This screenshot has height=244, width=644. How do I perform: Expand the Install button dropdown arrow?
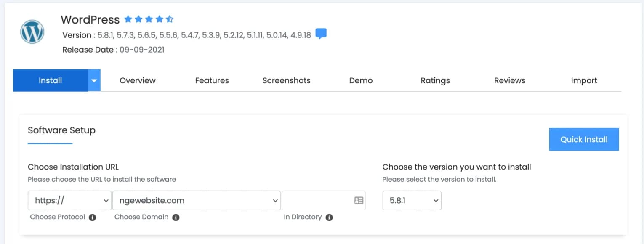(94, 80)
